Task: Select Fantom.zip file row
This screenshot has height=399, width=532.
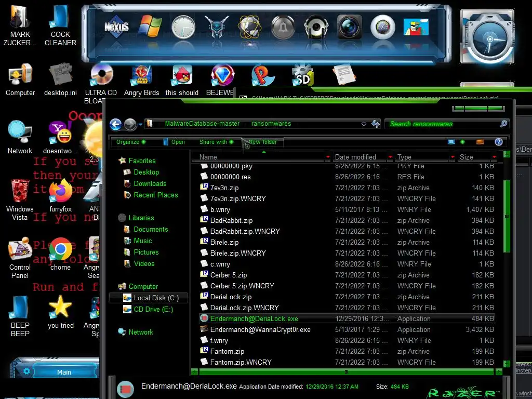Action: (x=347, y=352)
